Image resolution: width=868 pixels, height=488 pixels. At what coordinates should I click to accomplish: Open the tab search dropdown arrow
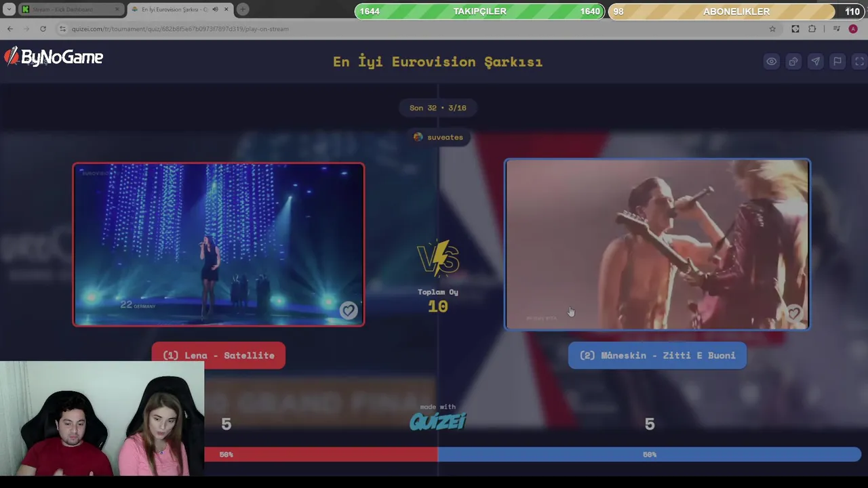click(x=9, y=9)
